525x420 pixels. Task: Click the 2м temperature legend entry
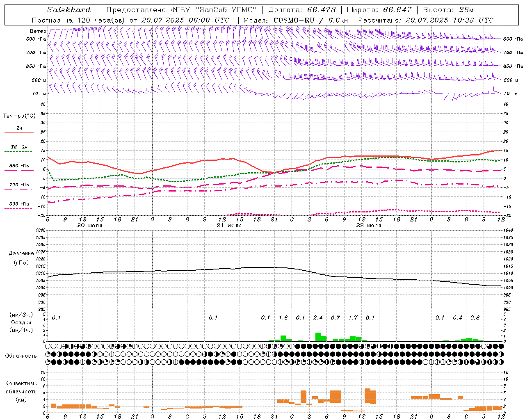coord(19,128)
